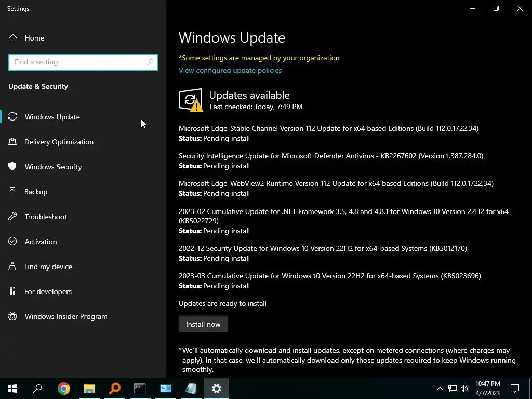Switch to Command Prompt in taskbar
This screenshot has height=399, width=532.
point(140,389)
